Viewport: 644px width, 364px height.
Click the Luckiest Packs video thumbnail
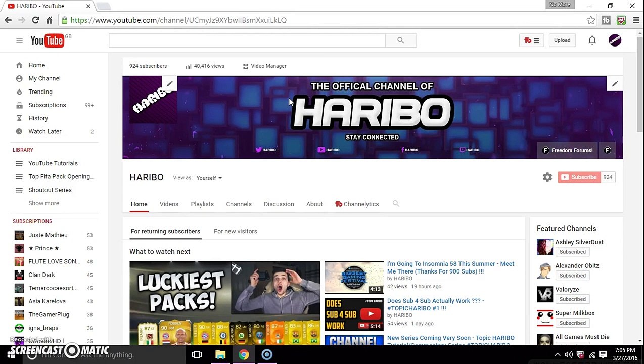point(224,303)
